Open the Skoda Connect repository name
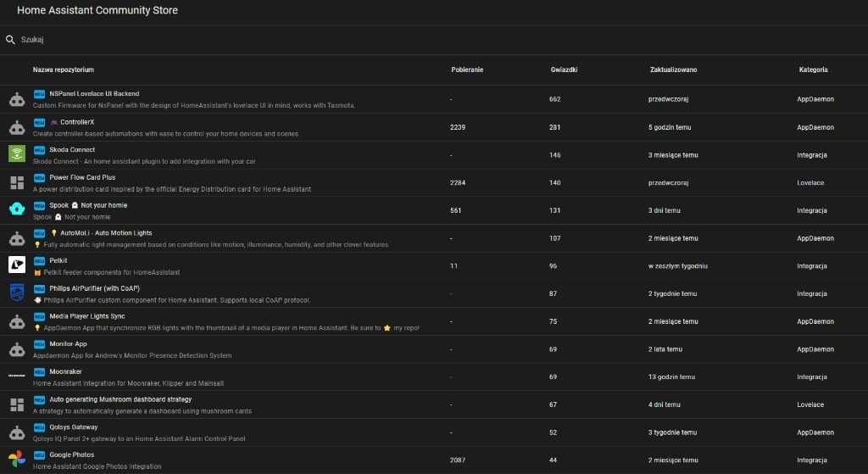The image size is (868, 474). [72, 150]
